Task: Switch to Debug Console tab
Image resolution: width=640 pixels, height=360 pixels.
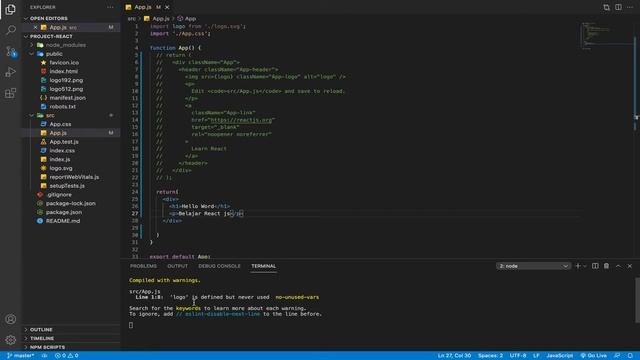Action: 220,266
